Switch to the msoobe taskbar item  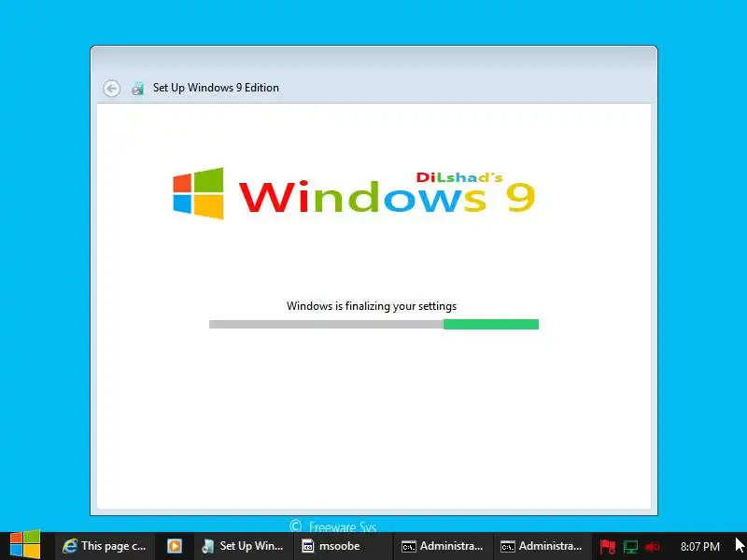(x=342, y=546)
